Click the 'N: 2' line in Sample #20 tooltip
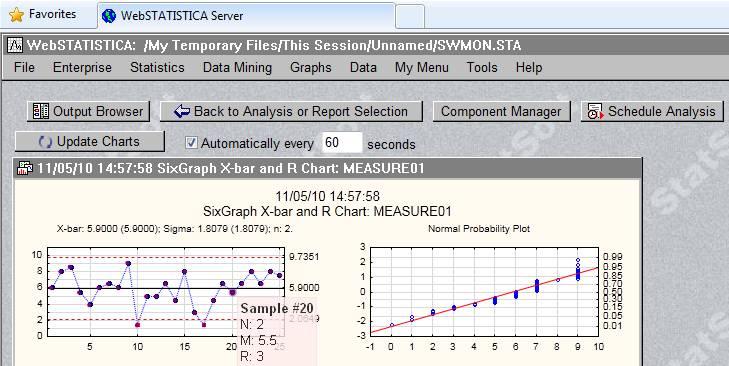Viewport: 729px width, 366px height. click(252, 325)
